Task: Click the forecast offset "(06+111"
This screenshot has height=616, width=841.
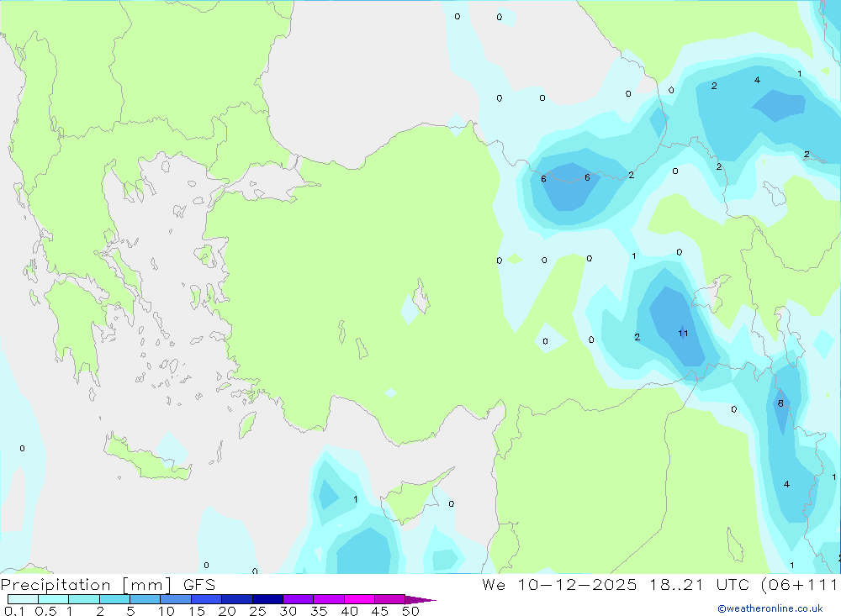Action: pos(799,585)
